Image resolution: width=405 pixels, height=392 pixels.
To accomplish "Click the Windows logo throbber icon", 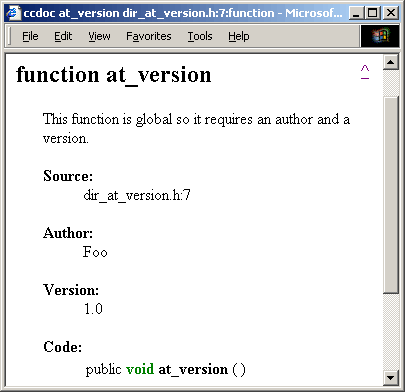I will (x=380, y=36).
